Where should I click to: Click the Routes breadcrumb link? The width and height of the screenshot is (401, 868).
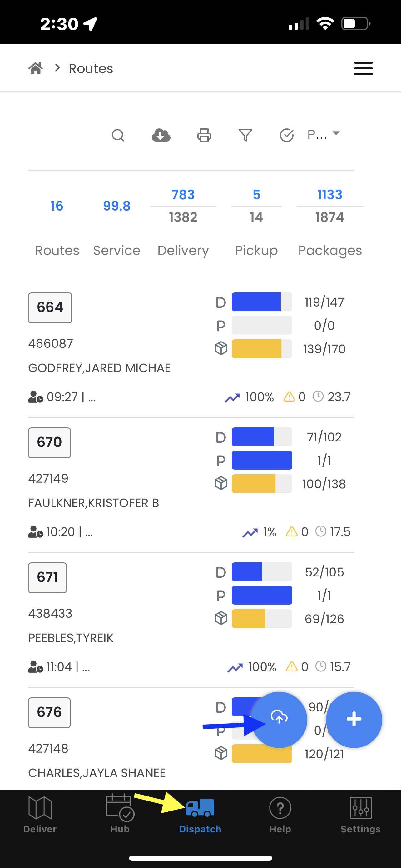pyautogui.click(x=91, y=68)
